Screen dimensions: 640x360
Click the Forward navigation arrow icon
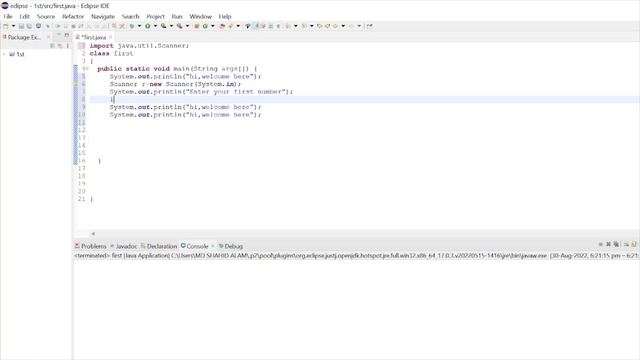tap(351, 26)
